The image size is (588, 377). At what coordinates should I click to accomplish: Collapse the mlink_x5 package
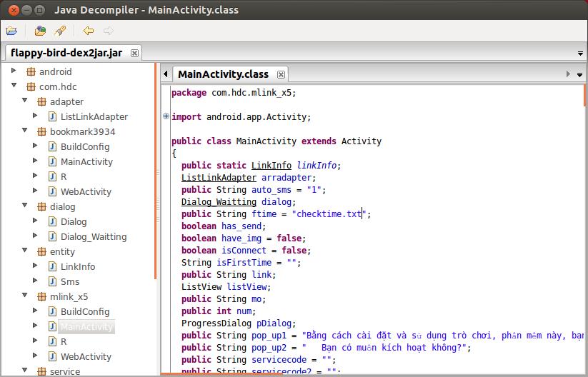pyautogui.click(x=25, y=296)
